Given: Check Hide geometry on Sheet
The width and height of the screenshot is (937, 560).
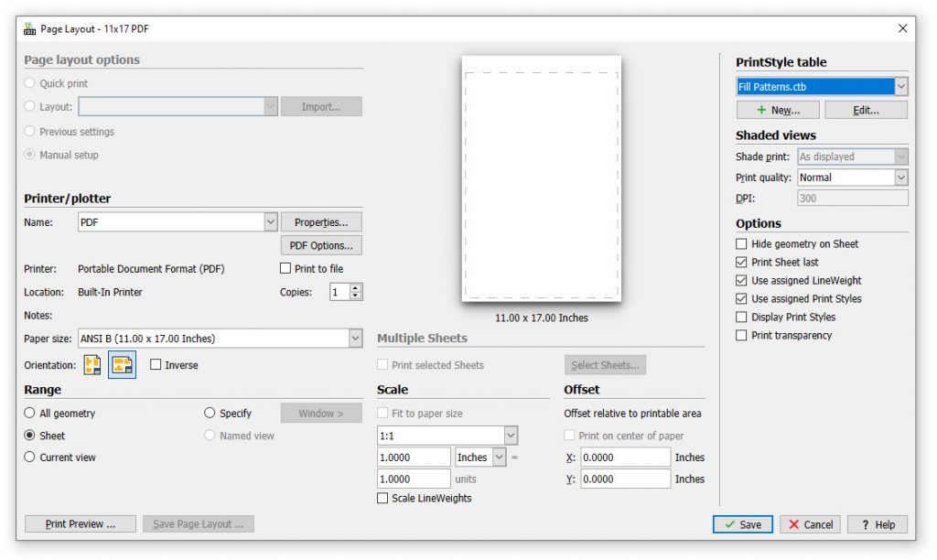Looking at the screenshot, I should 742,243.
